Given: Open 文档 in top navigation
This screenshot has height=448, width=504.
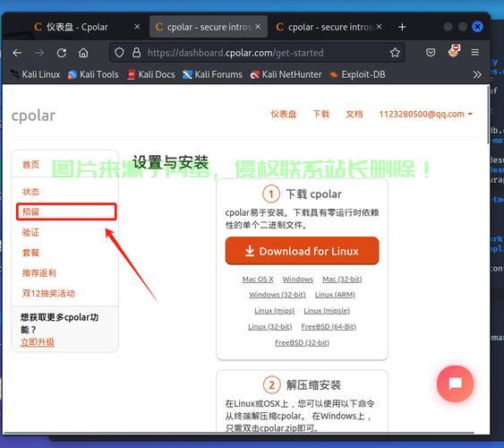Looking at the screenshot, I should [x=355, y=114].
